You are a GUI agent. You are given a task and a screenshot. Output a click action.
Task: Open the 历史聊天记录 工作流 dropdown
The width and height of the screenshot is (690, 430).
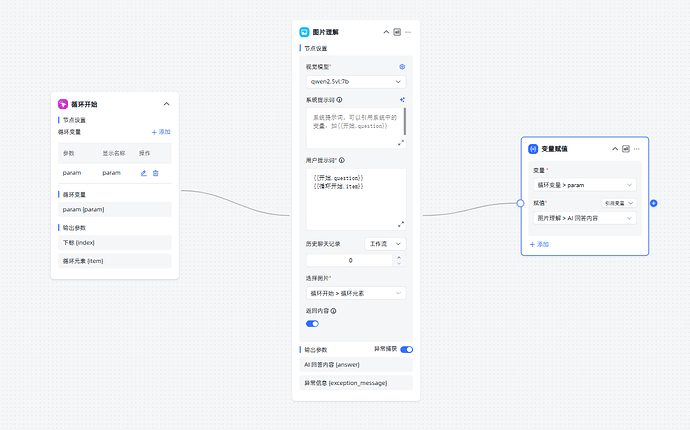pos(385,243)
